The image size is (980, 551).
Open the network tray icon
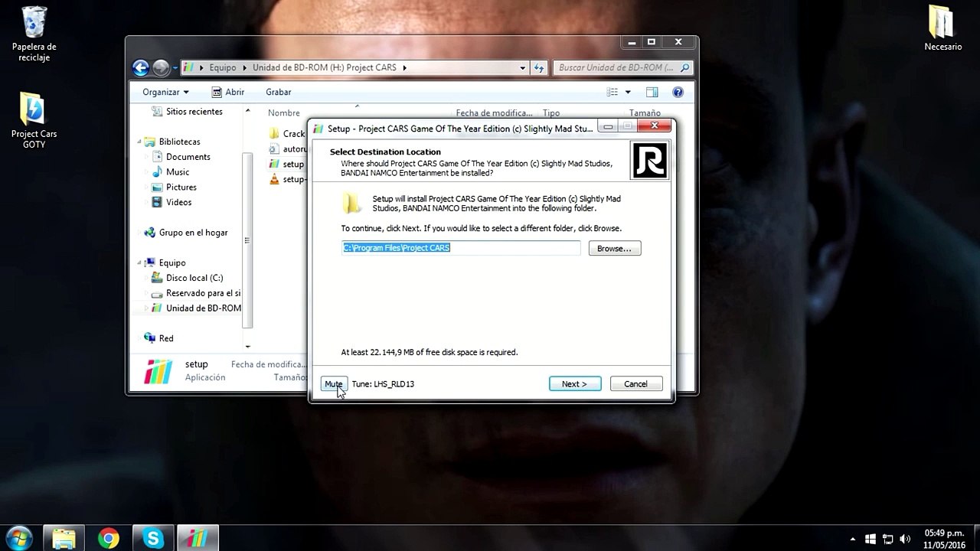click(888, 539)
